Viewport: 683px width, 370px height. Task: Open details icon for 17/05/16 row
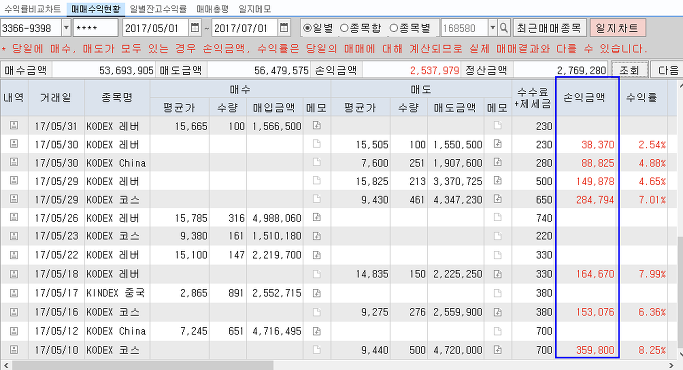click(x=14, y=312)
